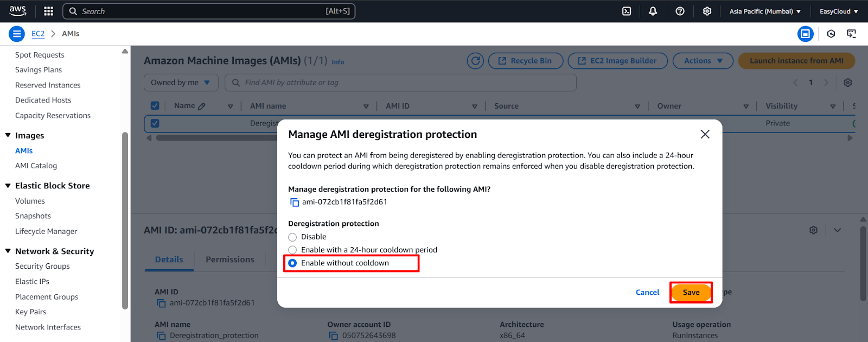Open Dedicated Hosts in sidebar

point(43,100)
